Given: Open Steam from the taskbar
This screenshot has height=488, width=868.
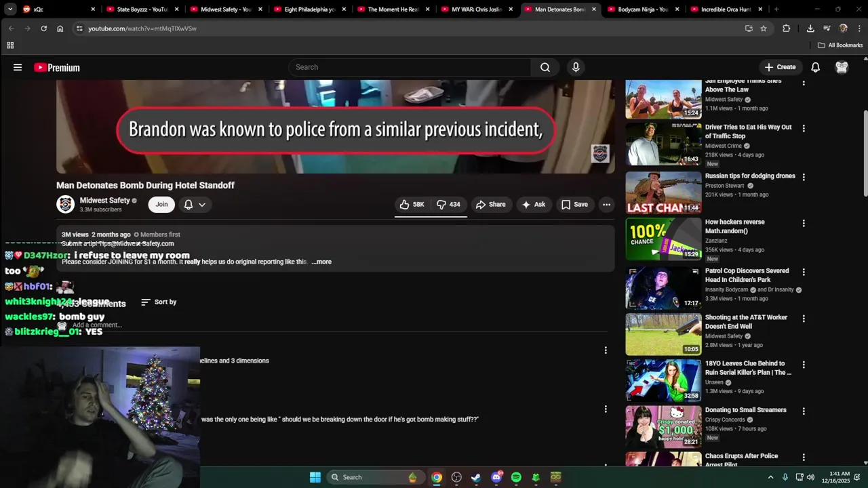Looking at the screenshot, I should pyautogui.click(x=476, y=477).
